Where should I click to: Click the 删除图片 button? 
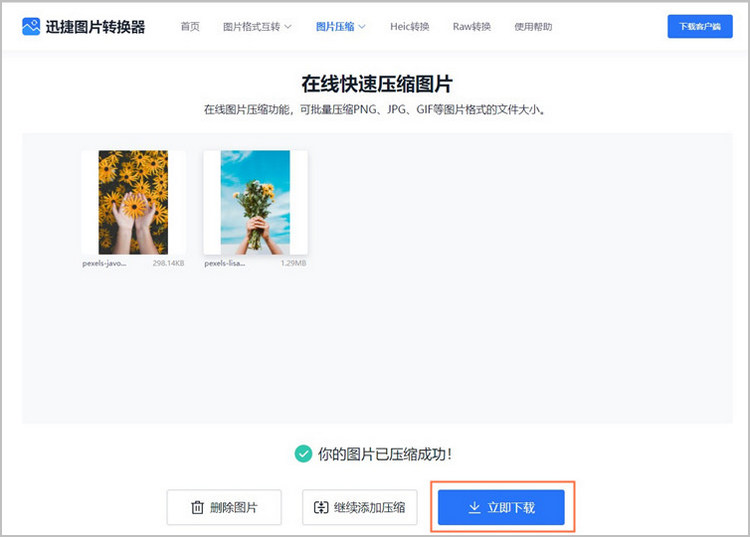point(224,507)
